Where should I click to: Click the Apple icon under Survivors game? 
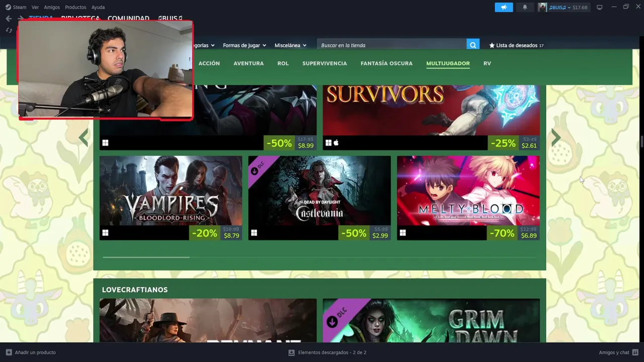coord(336,143)
